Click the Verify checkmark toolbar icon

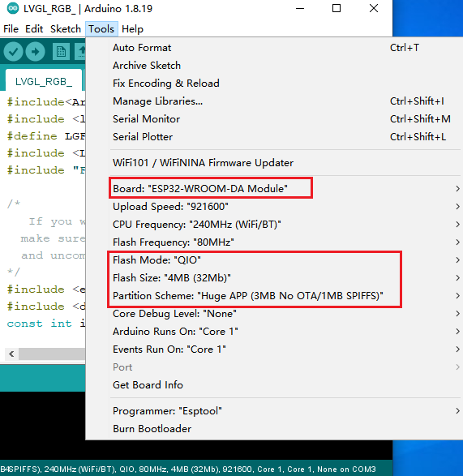[13, 52]
